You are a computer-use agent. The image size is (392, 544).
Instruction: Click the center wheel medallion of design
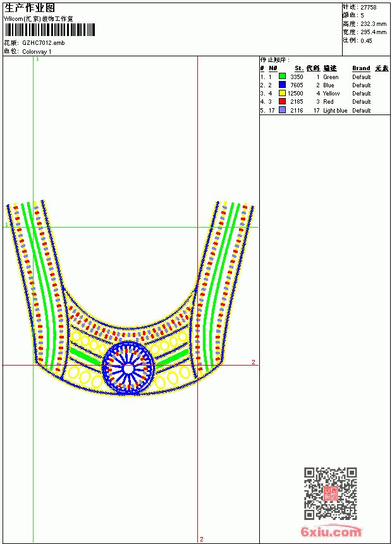point(128,368)
